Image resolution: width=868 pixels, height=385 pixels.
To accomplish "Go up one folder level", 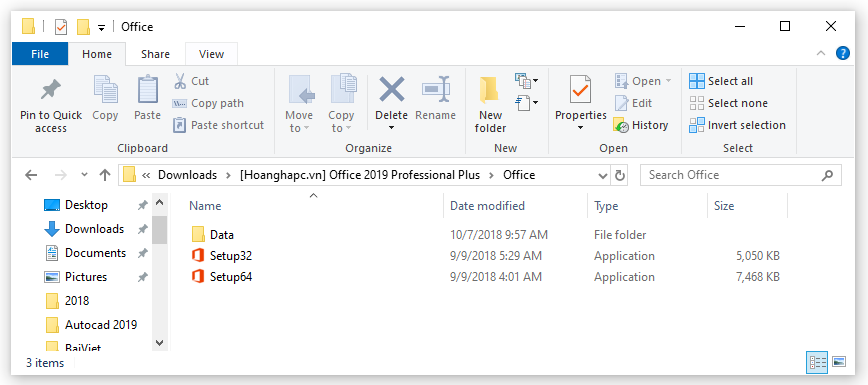I will click(x=105, y=175).
